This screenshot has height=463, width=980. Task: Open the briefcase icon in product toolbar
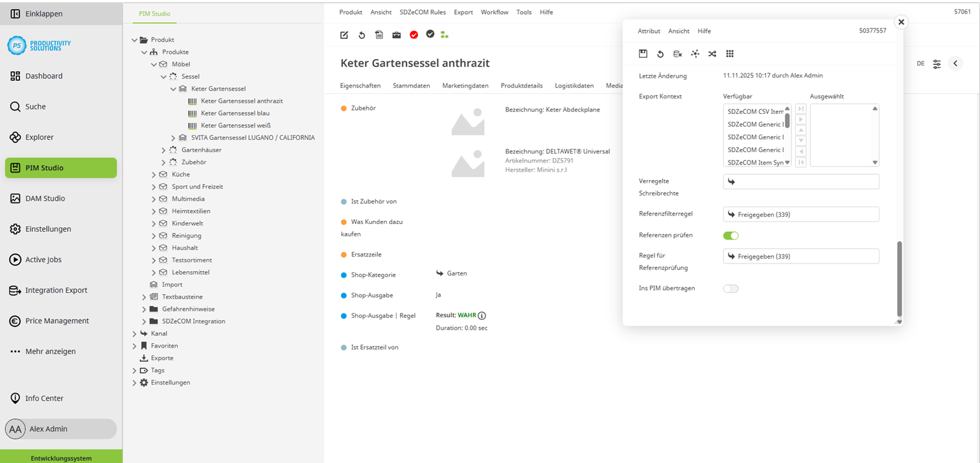[x=396, y=35]
